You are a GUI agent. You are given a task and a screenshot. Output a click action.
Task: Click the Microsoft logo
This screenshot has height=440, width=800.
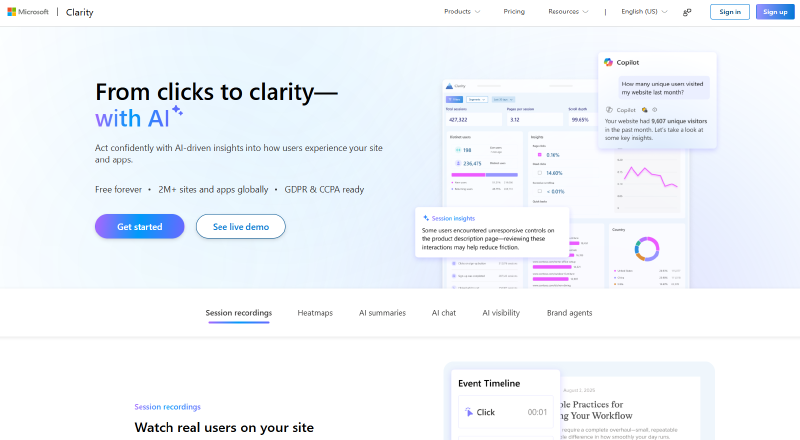[x=28, y=12]
